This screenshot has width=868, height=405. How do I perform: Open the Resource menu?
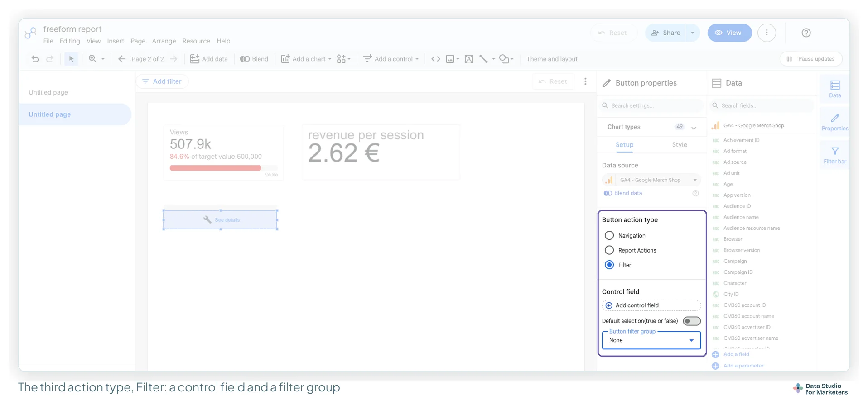[x=196, y=41]
